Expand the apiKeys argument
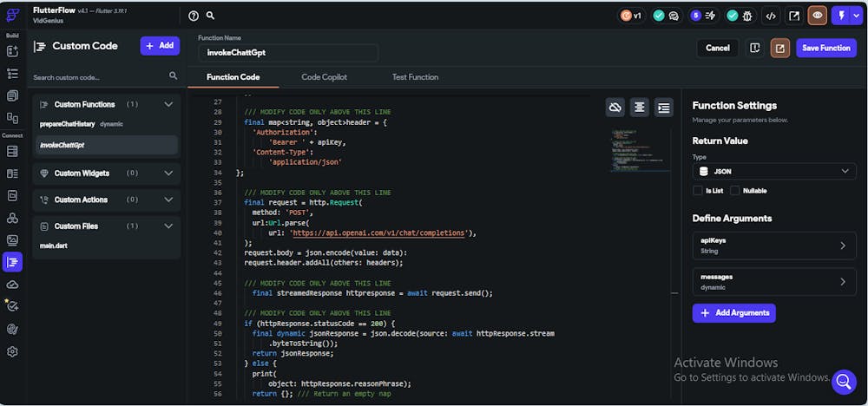Viewport: 868px width, 406px height. [x=774, y=246]
